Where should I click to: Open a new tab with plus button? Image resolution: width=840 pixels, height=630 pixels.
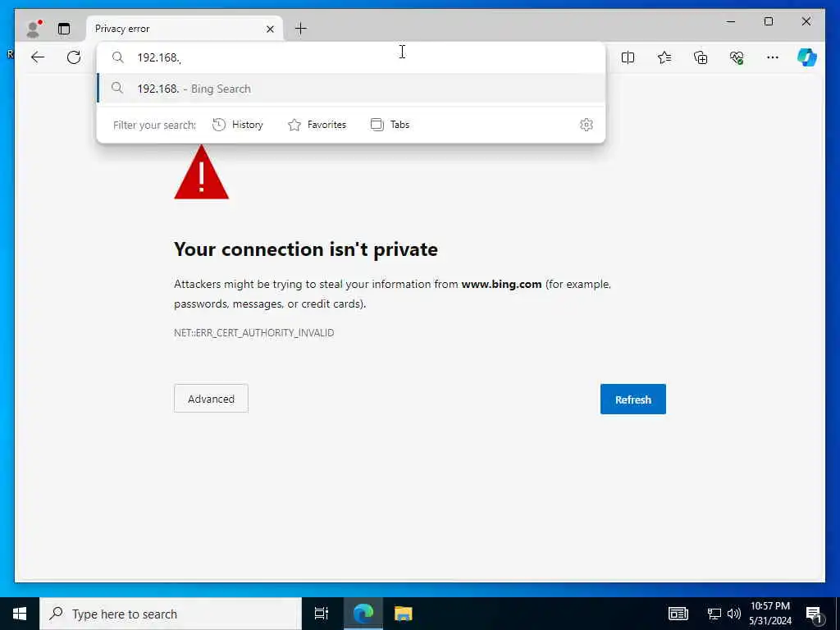tap(301, 29)
